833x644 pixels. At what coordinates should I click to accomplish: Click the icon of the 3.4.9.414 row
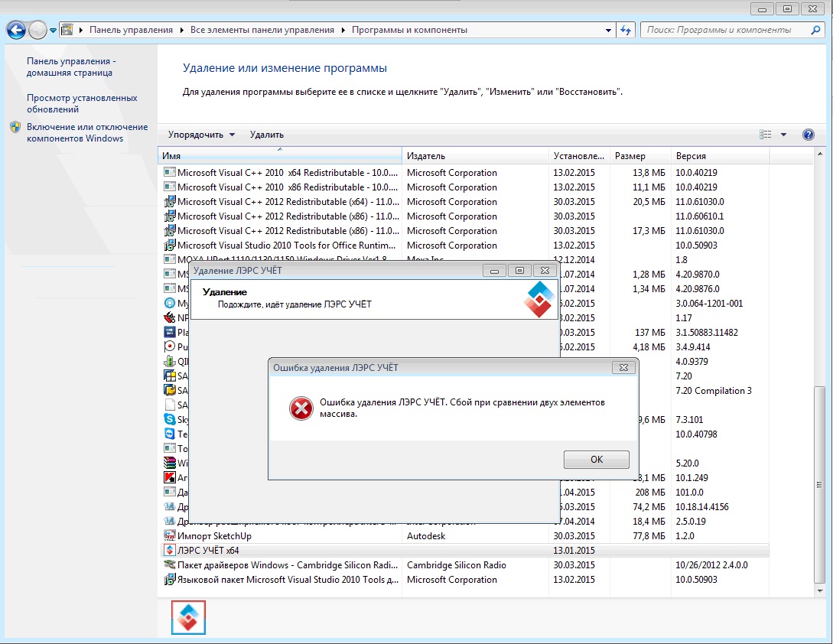click(x=170, y=346)
